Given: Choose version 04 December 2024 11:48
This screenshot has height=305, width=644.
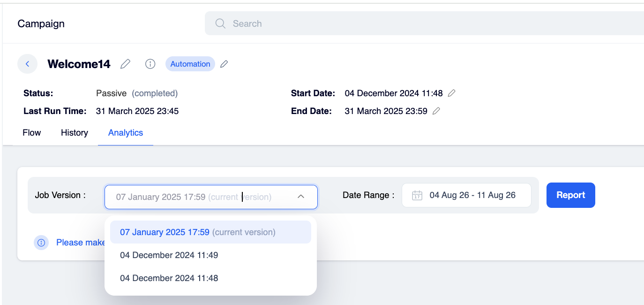Looking at the screenshot, I should [x=210, y=278].
